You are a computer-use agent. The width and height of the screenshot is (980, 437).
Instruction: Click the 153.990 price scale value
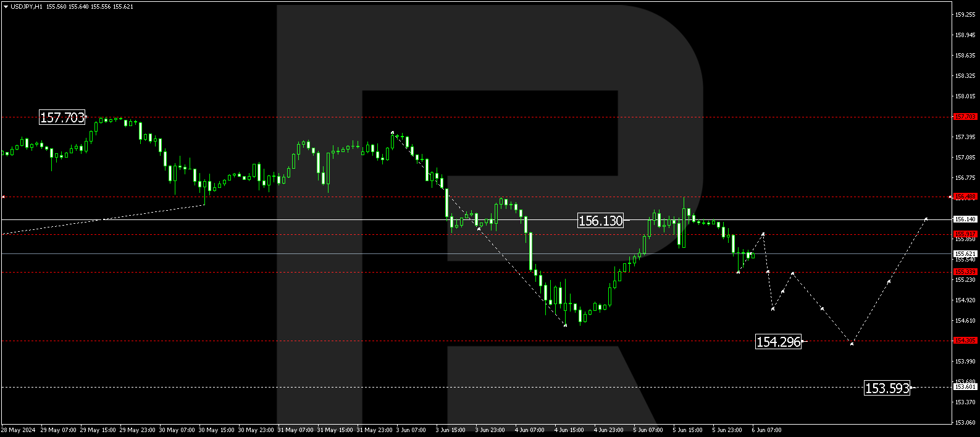[x=965, y=361]
